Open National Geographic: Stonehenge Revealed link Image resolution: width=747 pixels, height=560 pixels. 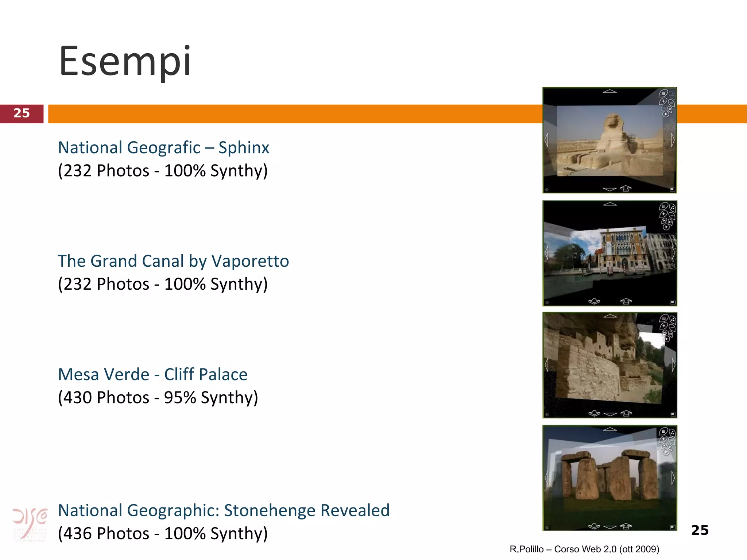224,510
